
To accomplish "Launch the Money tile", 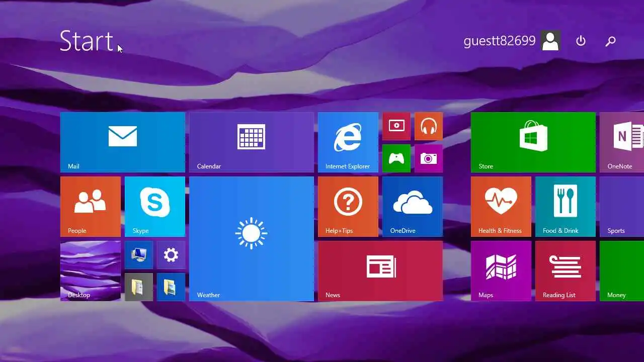I will pos(622,271).
